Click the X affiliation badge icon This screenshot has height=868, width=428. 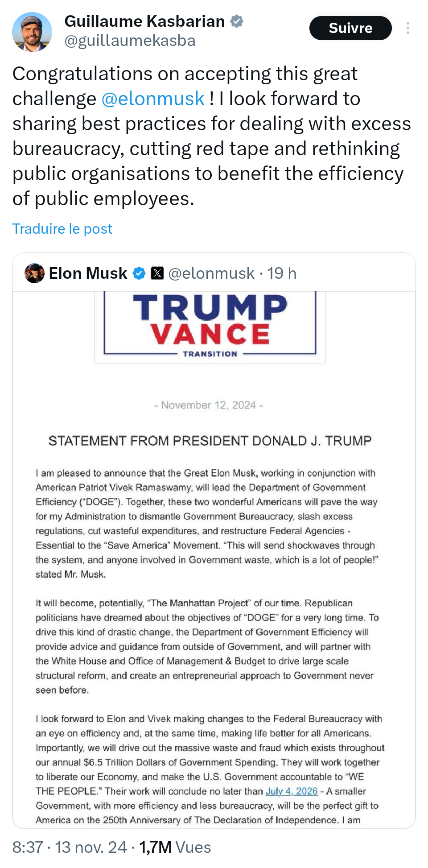(x=157, y=273)
